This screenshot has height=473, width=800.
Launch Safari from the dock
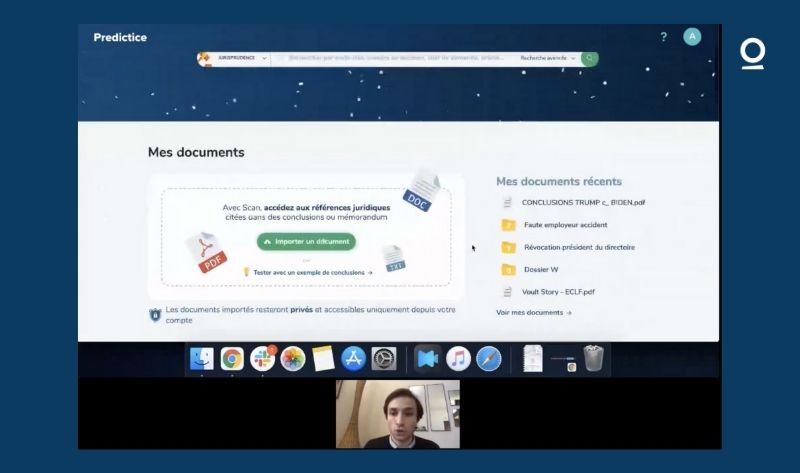489,359
